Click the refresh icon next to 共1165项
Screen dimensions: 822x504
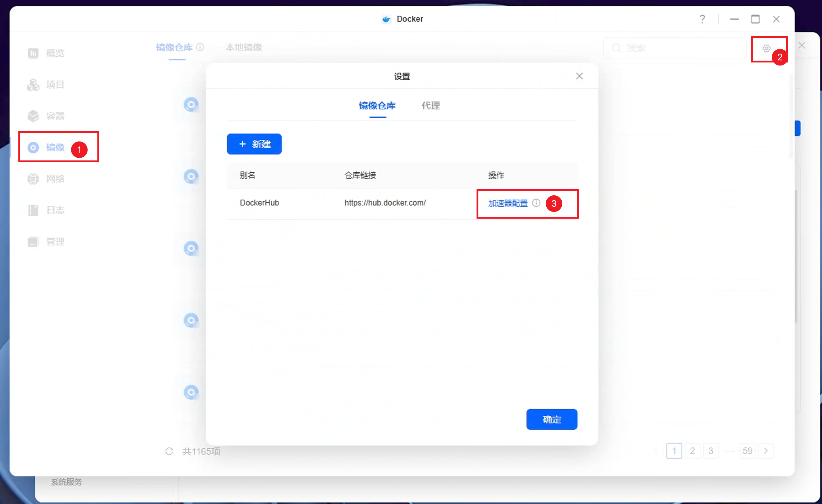169,451
